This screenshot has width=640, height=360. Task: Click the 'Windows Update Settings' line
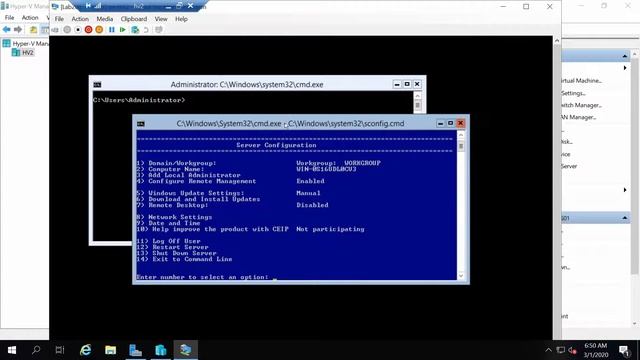[229, 193]
